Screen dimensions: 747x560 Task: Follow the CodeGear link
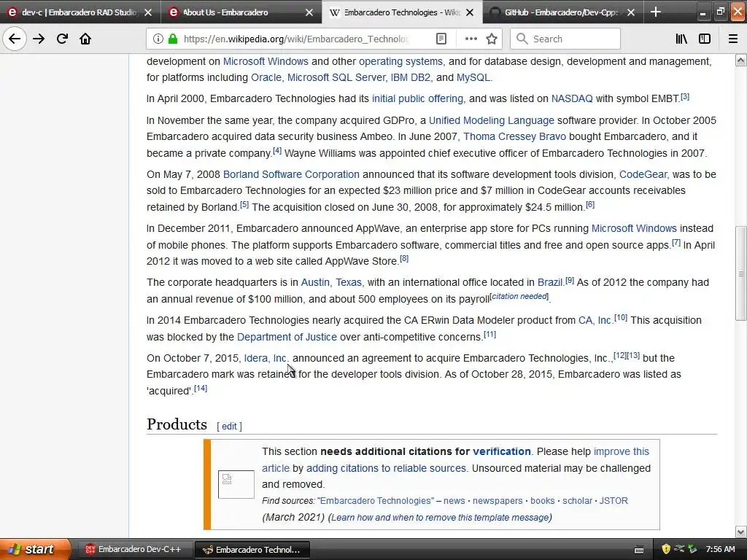pos(643,174)
